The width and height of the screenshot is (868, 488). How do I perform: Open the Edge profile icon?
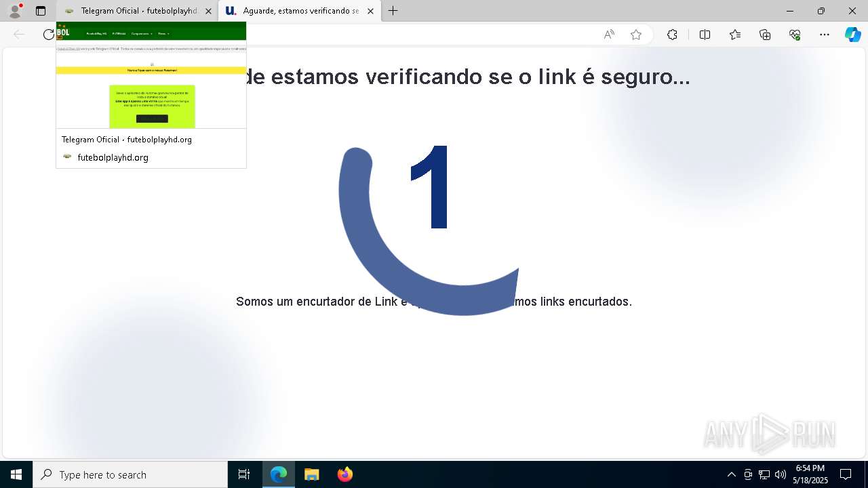[15, 11]
